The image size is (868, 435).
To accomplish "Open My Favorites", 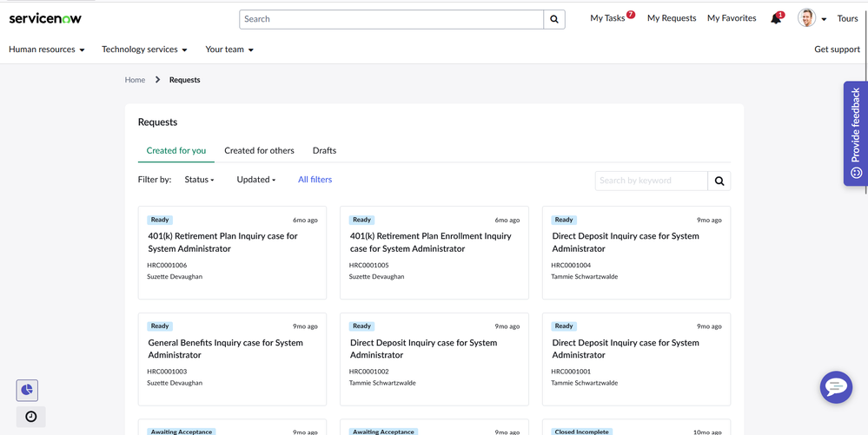I will tap(732, 18).
